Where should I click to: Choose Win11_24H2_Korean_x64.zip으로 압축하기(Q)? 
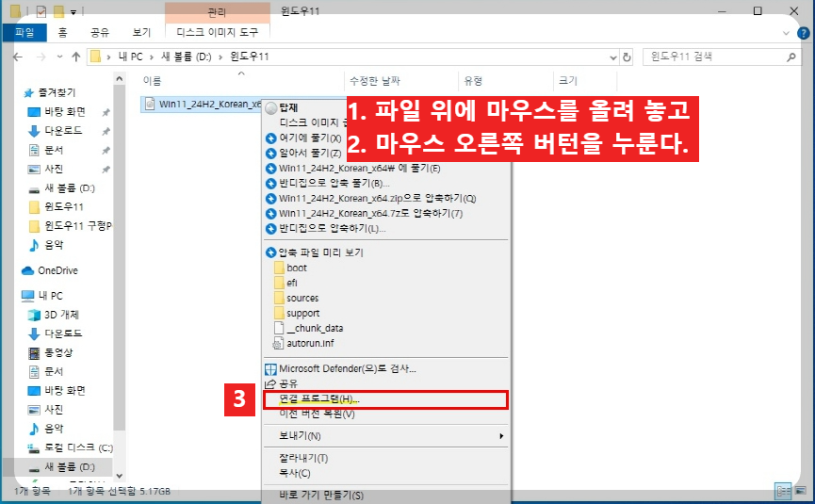(x=378, y=198)
